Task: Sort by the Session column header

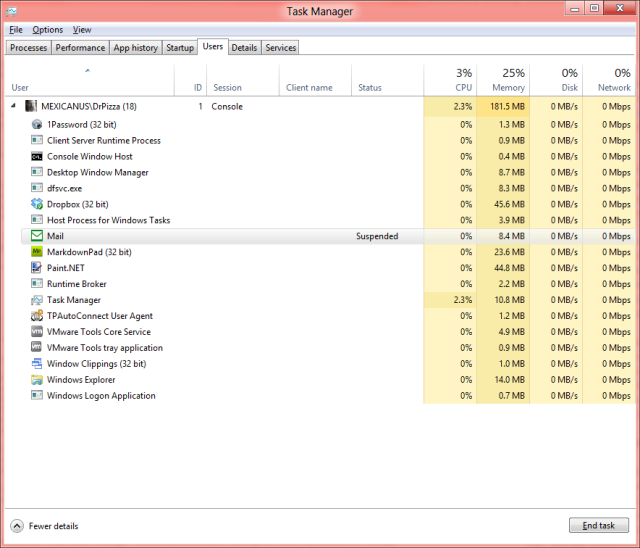Action: click(x=243, y=80)
